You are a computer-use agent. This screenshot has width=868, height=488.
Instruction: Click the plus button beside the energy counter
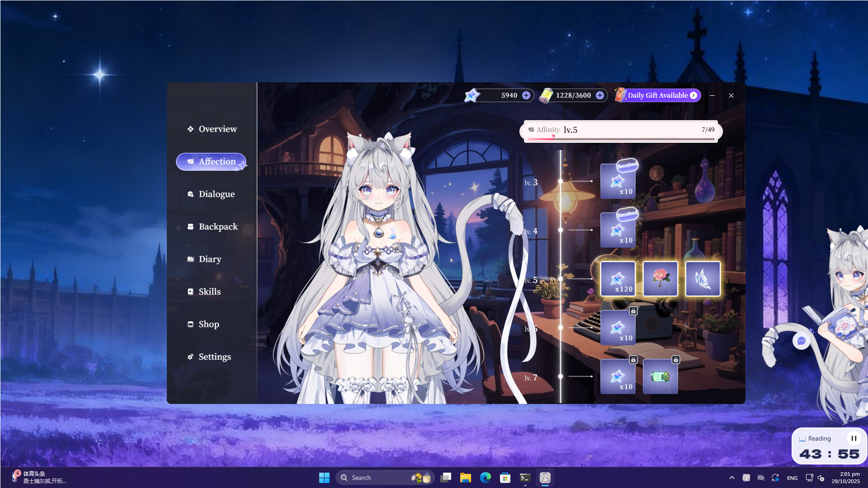[599, 95]
